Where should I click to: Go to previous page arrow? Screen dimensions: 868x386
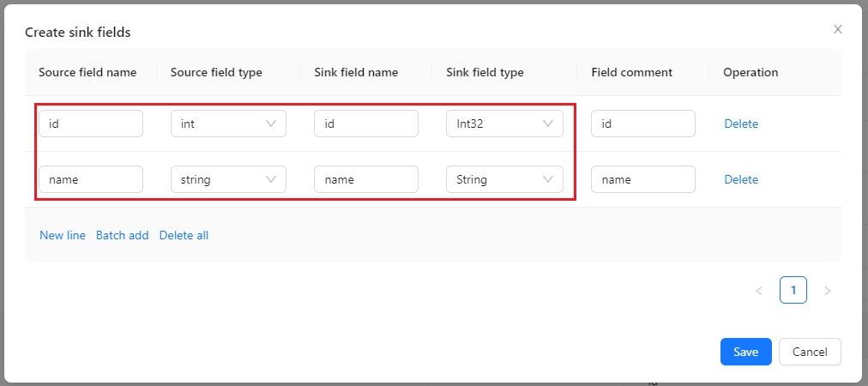pyautogui.click(x=759, y=291)
